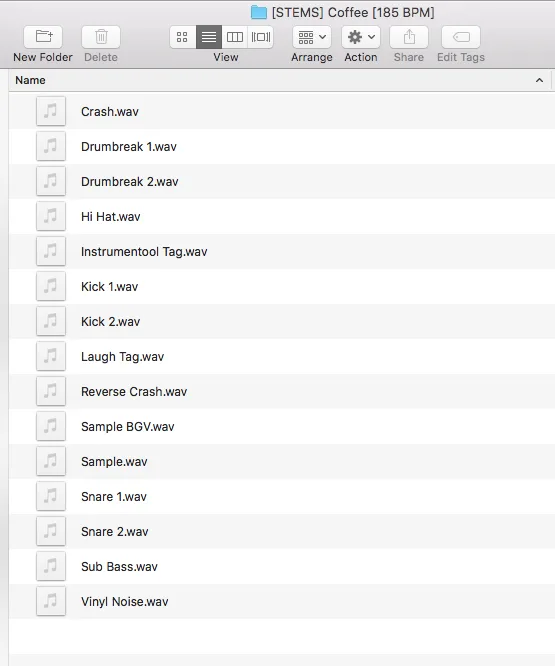This screenshot has height=666, width=555.
Task: Click the Share toolbar button
Action: coord(409,37)
